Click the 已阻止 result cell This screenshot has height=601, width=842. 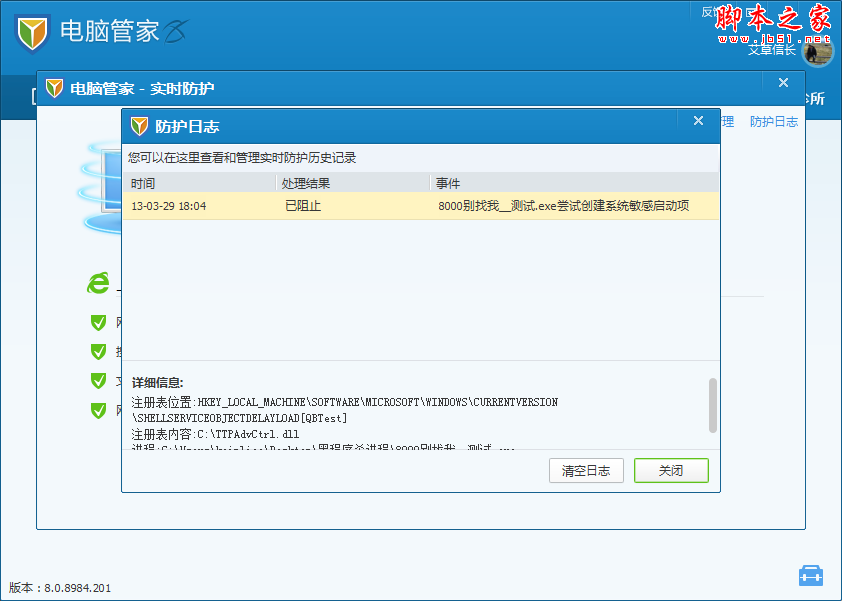[303, 206]
